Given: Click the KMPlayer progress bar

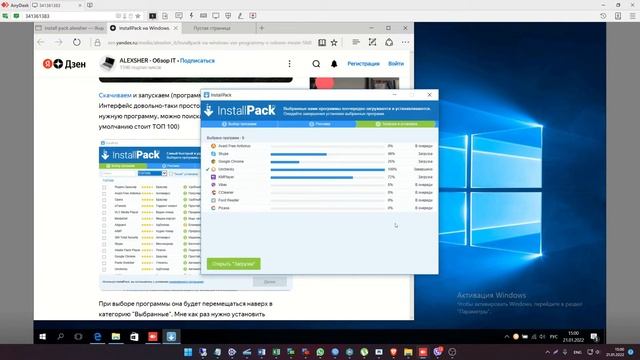Looking at the screenshot, I should [327, 177].
